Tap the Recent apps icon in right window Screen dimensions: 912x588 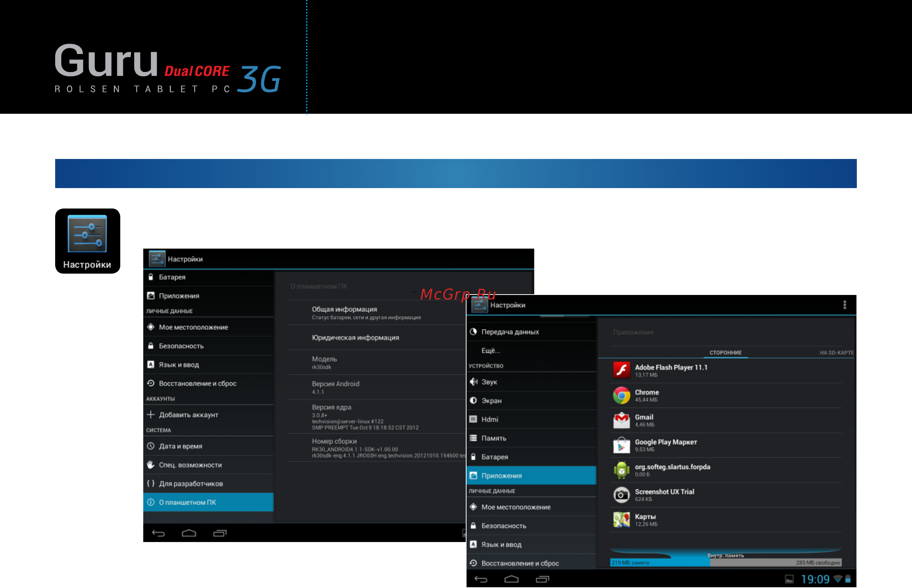coord(542,579)
